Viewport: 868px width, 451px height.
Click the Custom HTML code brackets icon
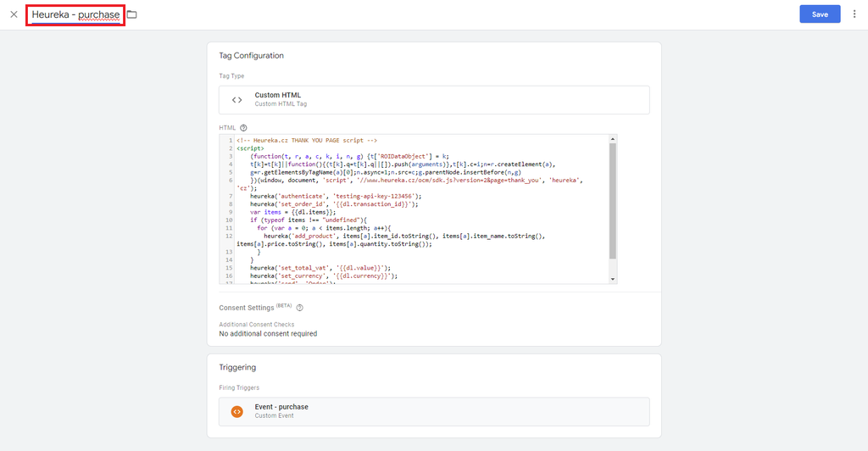(237, 99)
